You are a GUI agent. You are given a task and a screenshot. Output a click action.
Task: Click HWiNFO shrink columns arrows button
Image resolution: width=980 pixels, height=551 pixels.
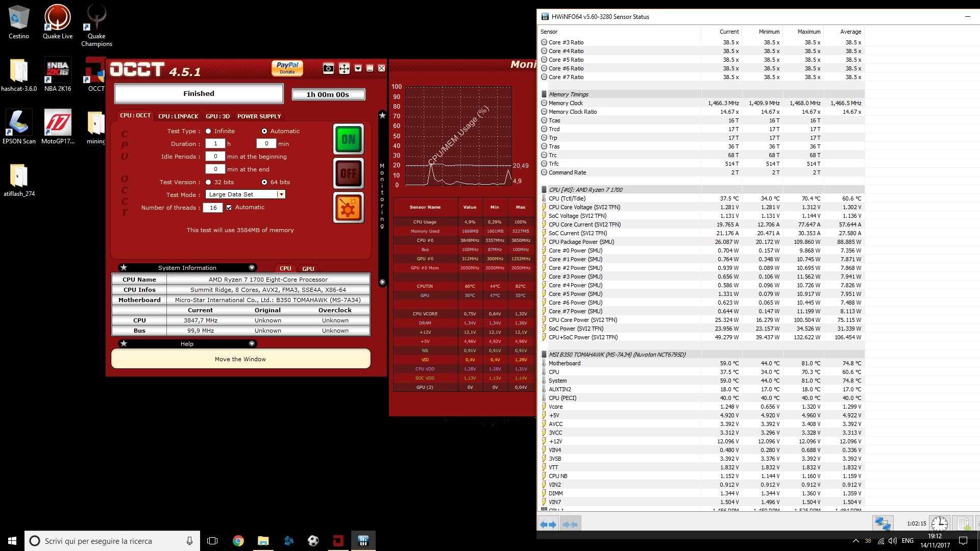pyautogui.click(x=570, y=524)
